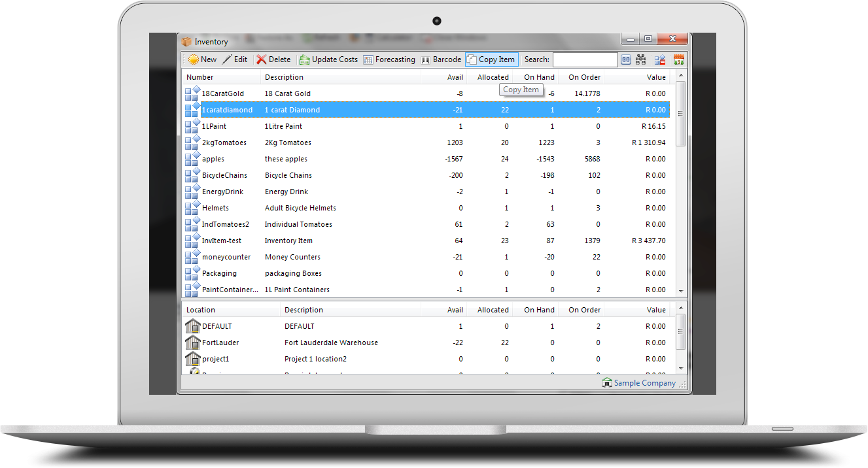
Task: Focus the Search input field
Action: tap(585, 60)
